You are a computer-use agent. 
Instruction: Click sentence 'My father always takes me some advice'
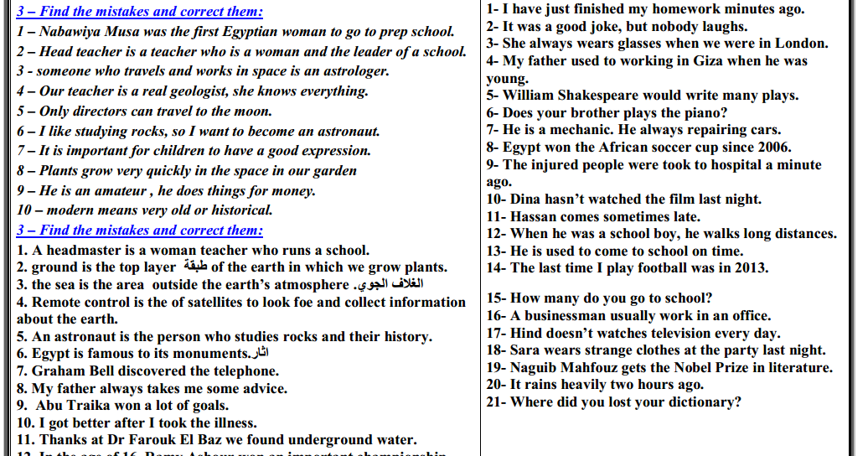(152, 389)
